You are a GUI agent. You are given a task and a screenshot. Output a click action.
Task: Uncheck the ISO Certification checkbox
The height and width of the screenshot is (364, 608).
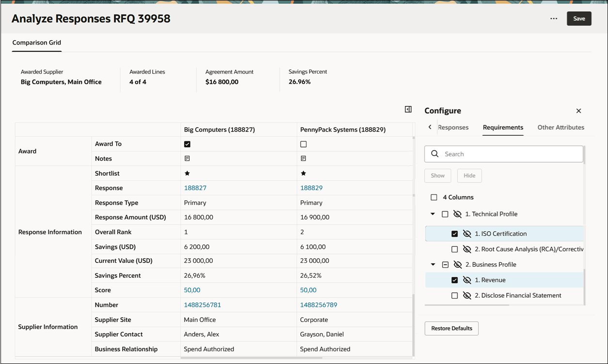[x=454, y=234]
